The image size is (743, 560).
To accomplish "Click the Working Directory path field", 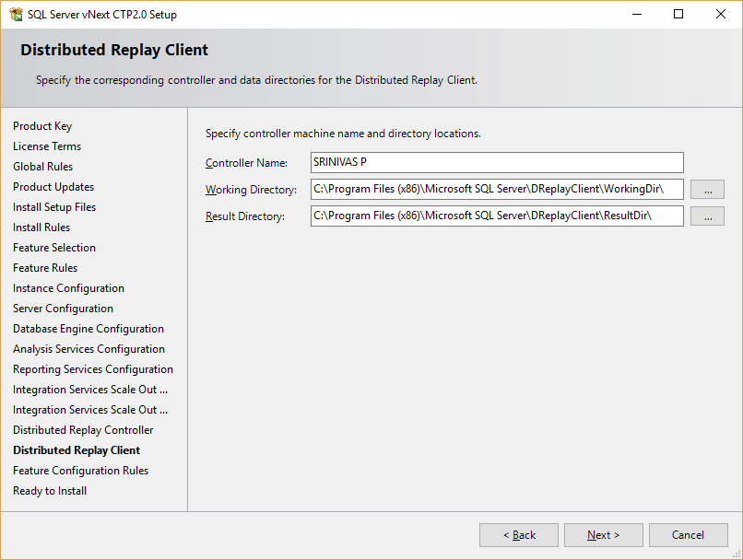I will pos(497,190).
